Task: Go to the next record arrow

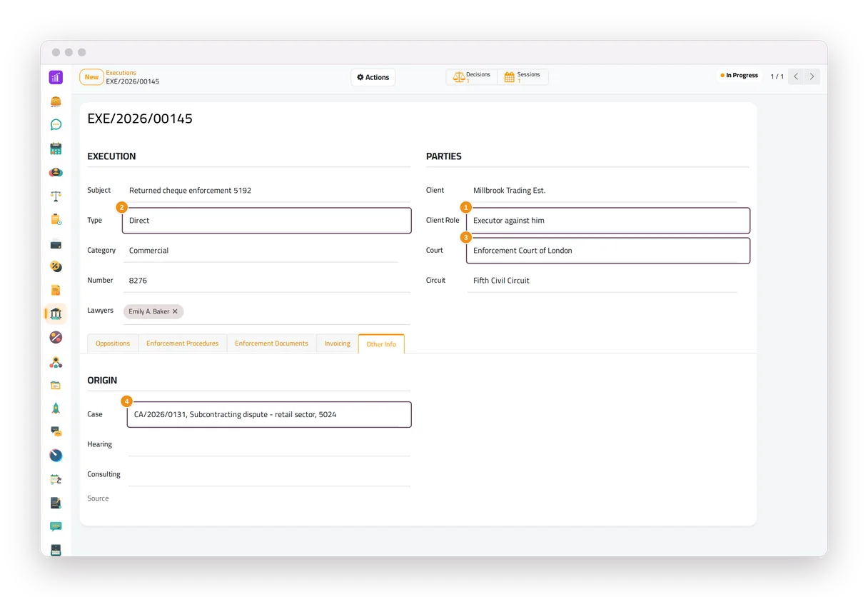Action: [812, 76]
